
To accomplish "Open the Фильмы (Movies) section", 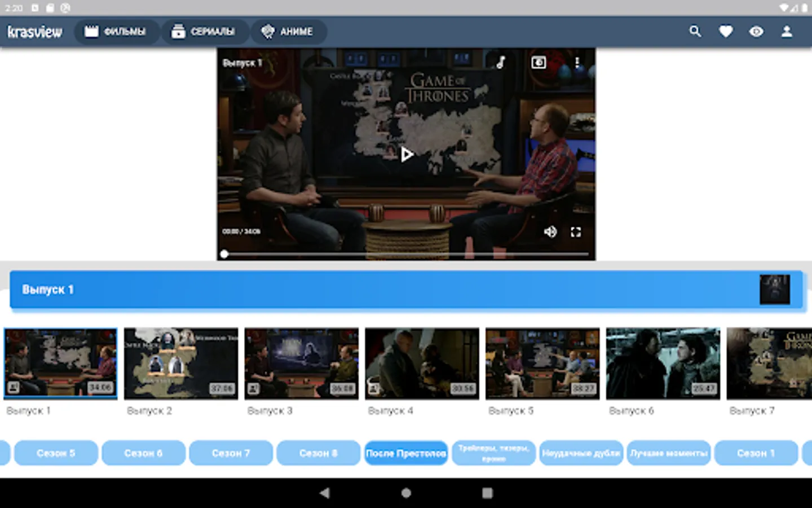I will tap(116, 32).
